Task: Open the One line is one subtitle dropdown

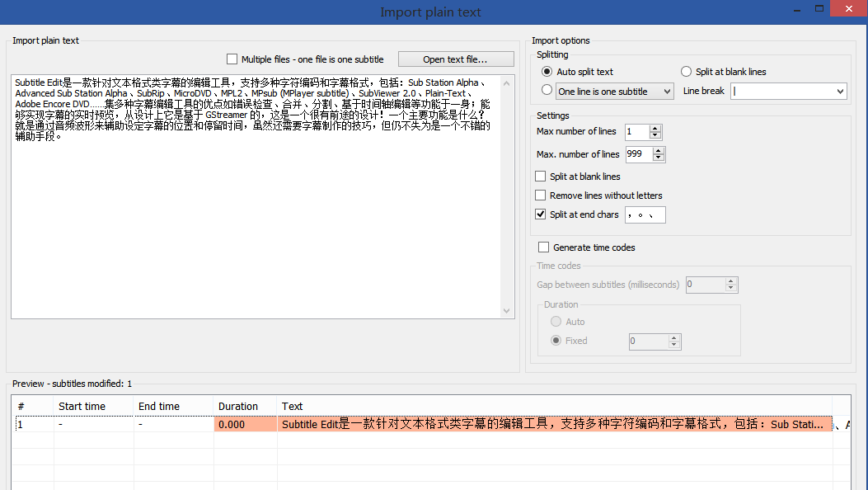Action: [x=667, y=92]
